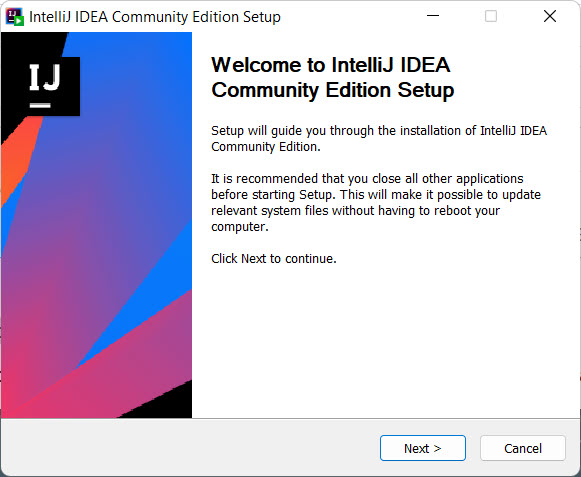This screenshot has width=581, height=477.
Task: Open the installer icon menu in title bar
Action: (15, 17)
